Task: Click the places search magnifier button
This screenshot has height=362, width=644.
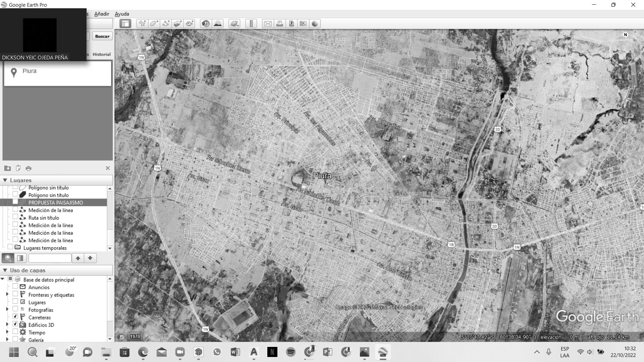Action: [x=8, y=258]
